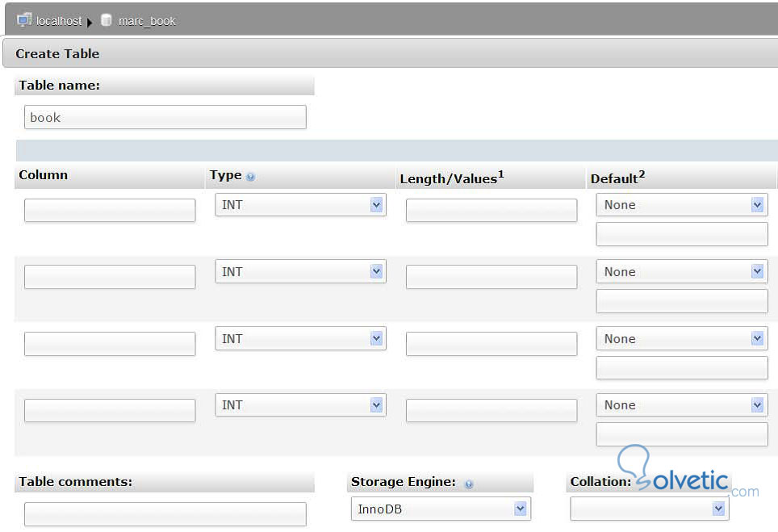Expand the second row Type dropdown
The height and width of the screenshot is (532, 778).
coord(300,272)
